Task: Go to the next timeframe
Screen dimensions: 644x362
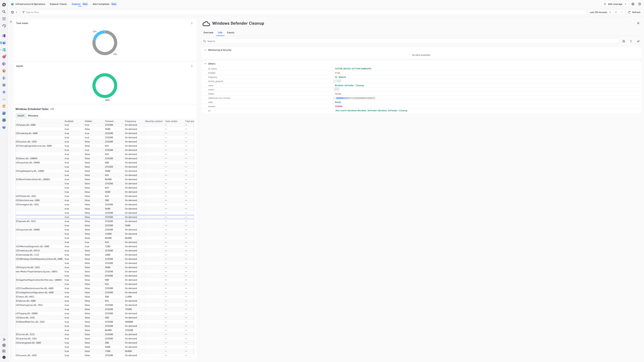Action: click(x=622, y=12)
